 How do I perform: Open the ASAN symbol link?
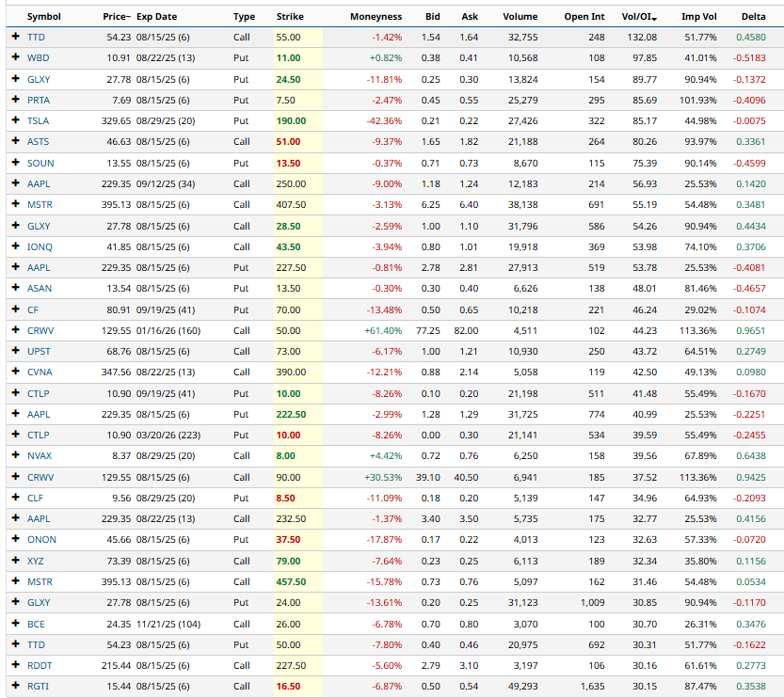[x=40, y=288]
